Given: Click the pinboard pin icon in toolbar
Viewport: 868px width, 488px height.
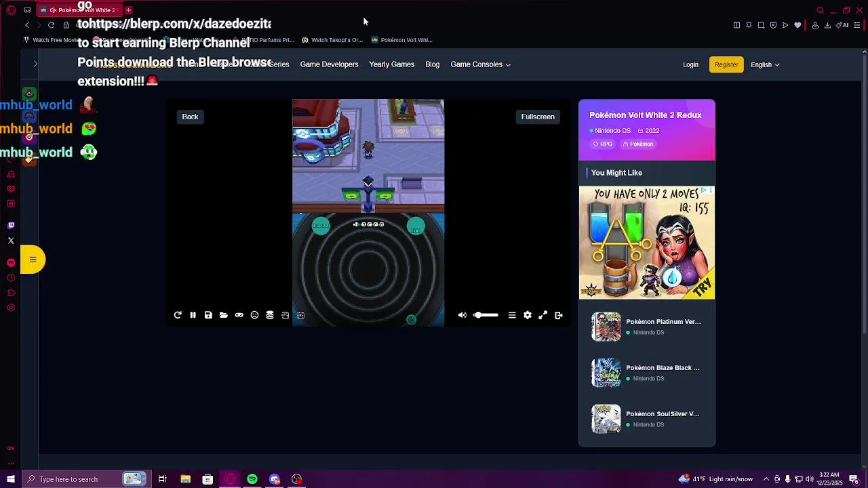Looking at the screenshot, I should click(749, 25).
